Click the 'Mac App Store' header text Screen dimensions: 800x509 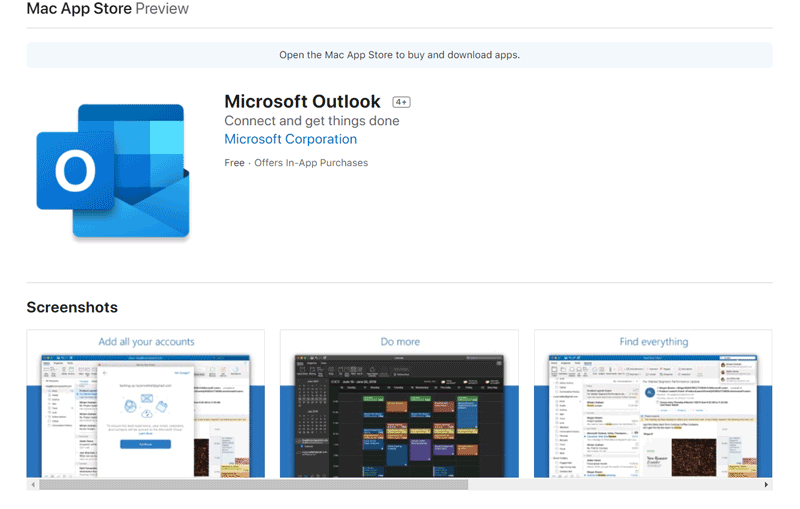coord(79,9)
